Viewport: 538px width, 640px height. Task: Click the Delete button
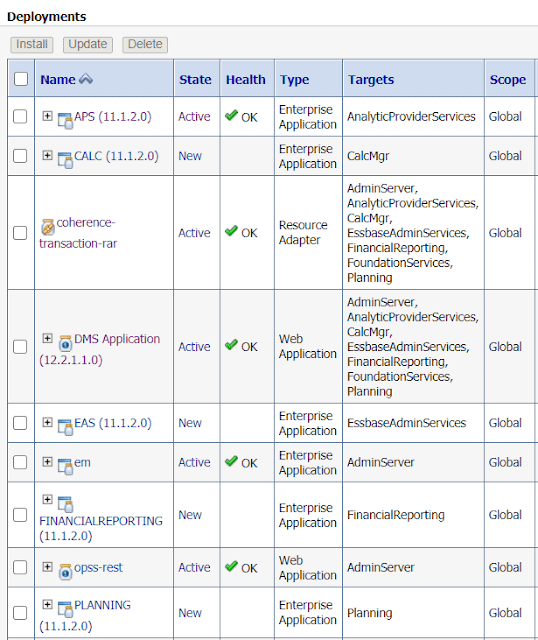click(145, 44)
